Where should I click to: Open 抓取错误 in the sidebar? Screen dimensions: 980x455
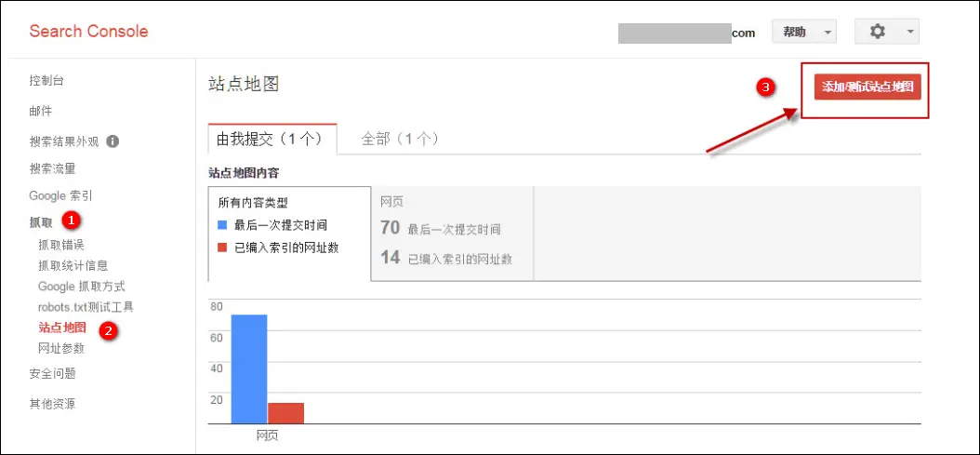(x=61, y=245)
